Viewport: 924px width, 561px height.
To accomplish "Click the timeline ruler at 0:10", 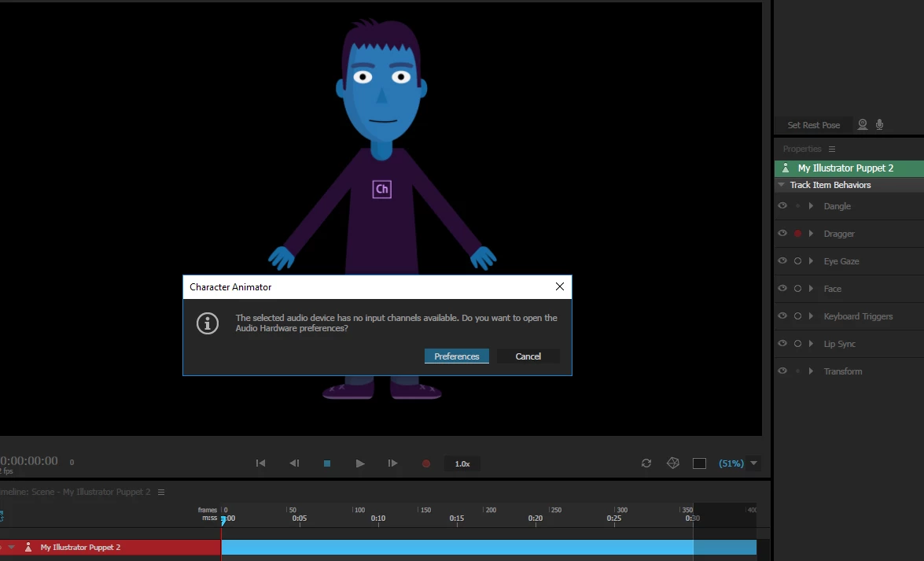I will click(x=378, y=519).
